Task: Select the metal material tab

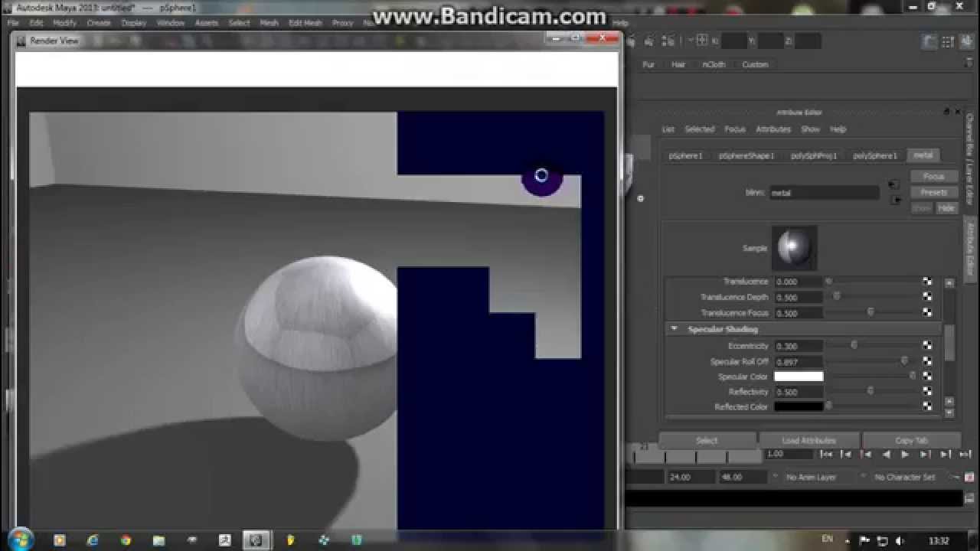Action: (x=923, y=155)
